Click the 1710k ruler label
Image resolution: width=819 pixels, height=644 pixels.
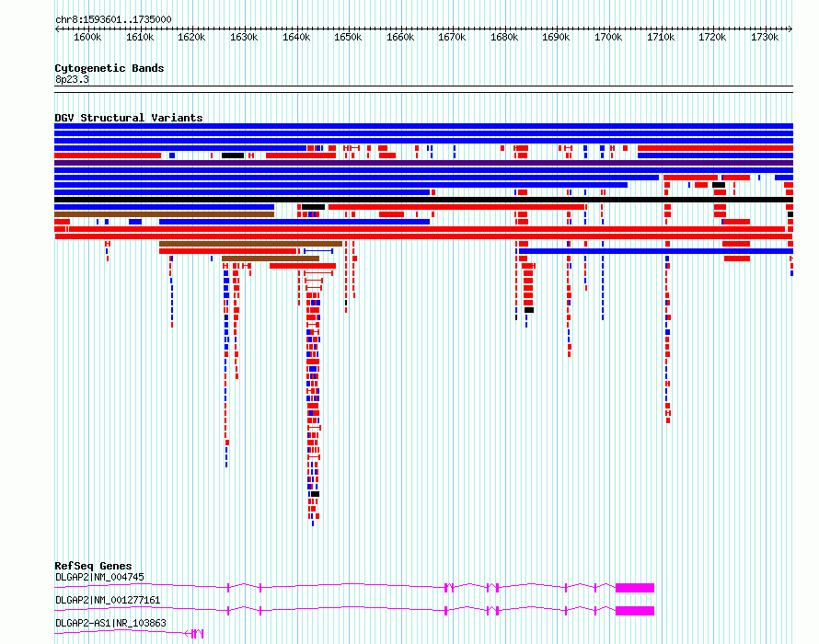[x=660, y=37]
